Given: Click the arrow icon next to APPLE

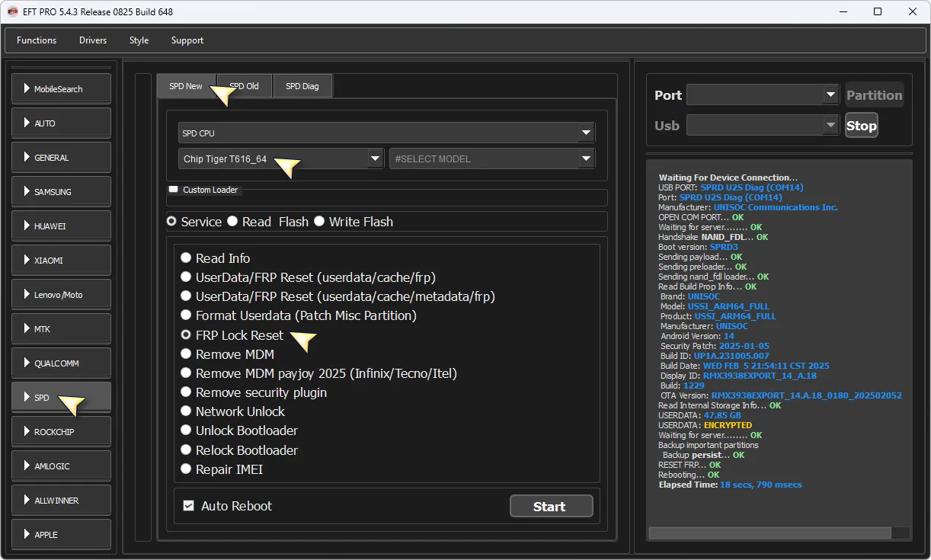Looking at the screenshot, I should [x=27, y=535].
